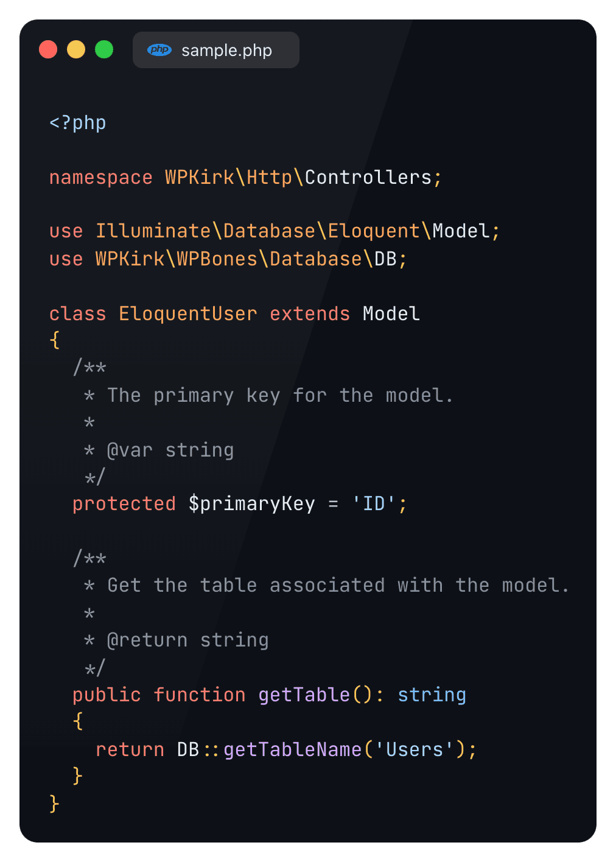Click Controllers in the namespace line
This screenshot has height=862, width=616.
click(x=368, y=177)
